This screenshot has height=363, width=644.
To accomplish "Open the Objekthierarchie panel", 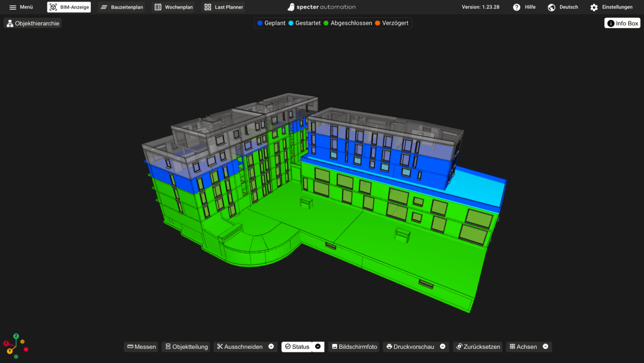I will pyautogui.click(x=33, y=23).
